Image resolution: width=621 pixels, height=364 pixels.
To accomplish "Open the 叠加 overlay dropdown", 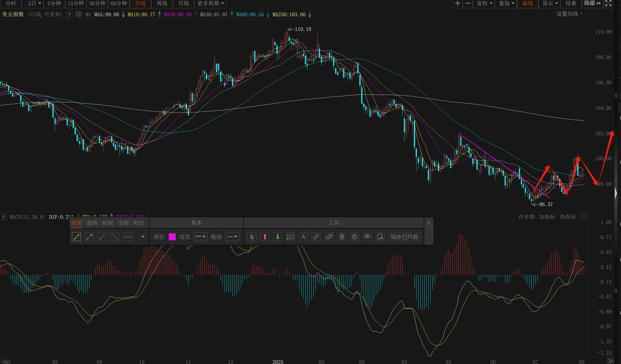I will [507, 3].
